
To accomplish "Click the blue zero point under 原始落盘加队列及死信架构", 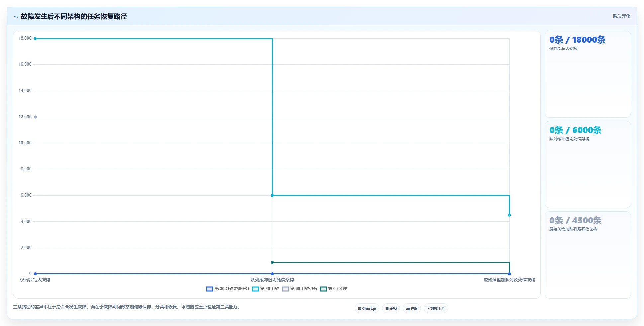I will pyautogui.click(x=509, y=274).
